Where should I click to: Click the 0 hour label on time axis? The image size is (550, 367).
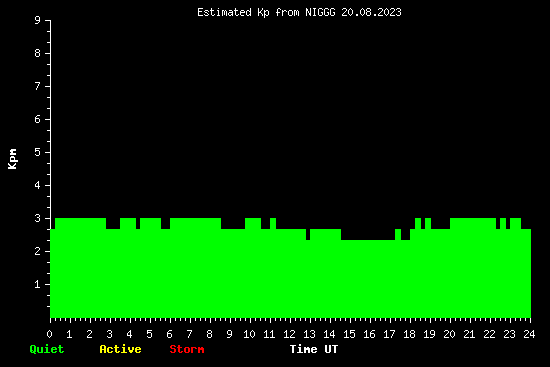pyautogui.click(x=49, y=334)
